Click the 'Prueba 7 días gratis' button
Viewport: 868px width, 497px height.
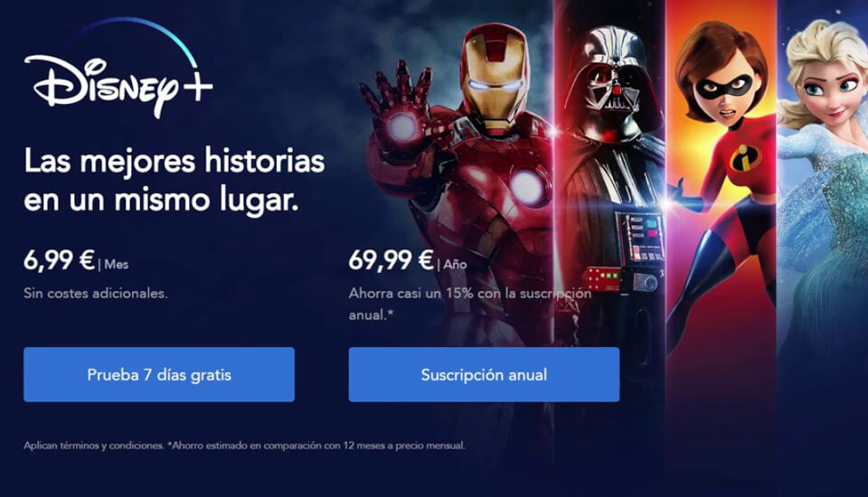159,375
